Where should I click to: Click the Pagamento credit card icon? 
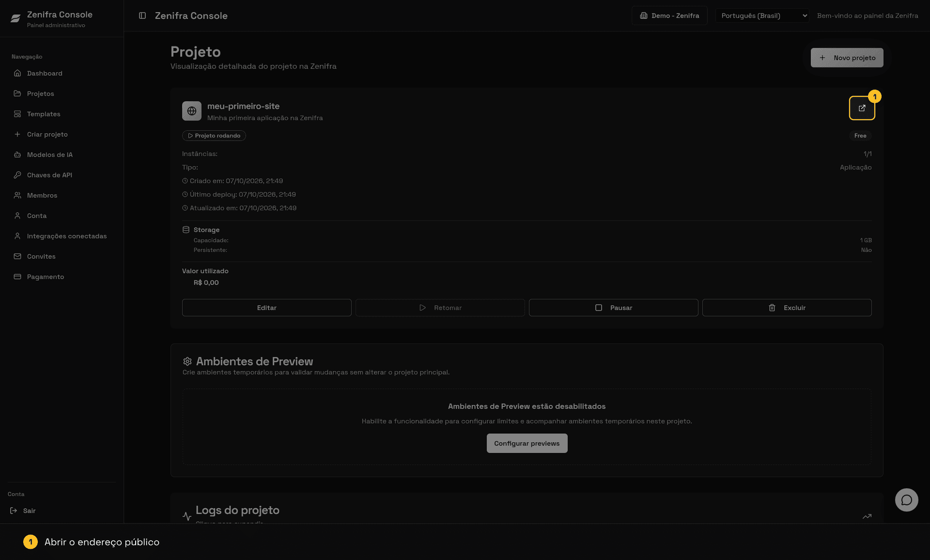(17, 277)
